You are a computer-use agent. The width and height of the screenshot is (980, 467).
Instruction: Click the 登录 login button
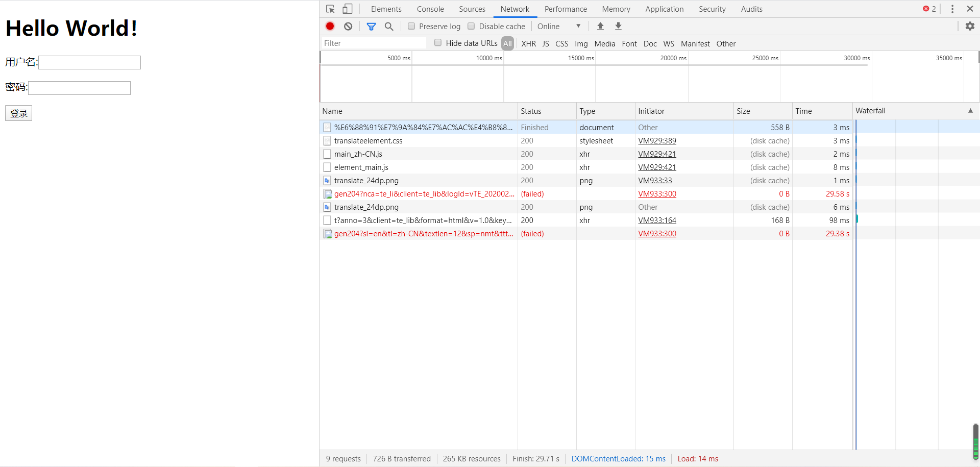point(18,113)
